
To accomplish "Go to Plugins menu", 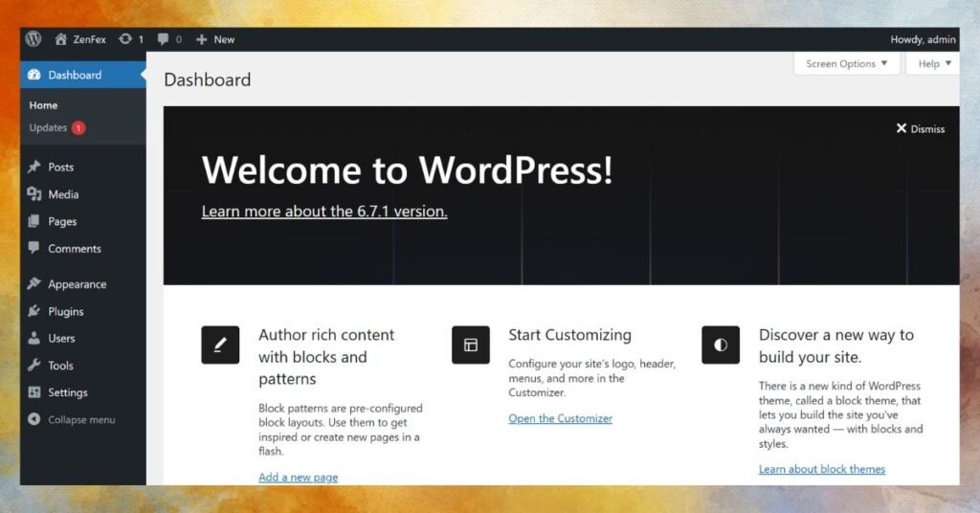I will click(x=66, y=311).
